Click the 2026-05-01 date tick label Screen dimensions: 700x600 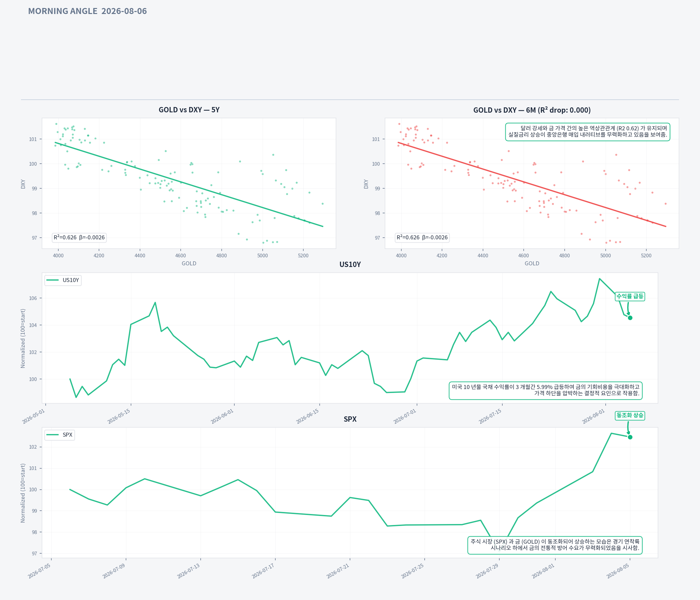[34, 416]
